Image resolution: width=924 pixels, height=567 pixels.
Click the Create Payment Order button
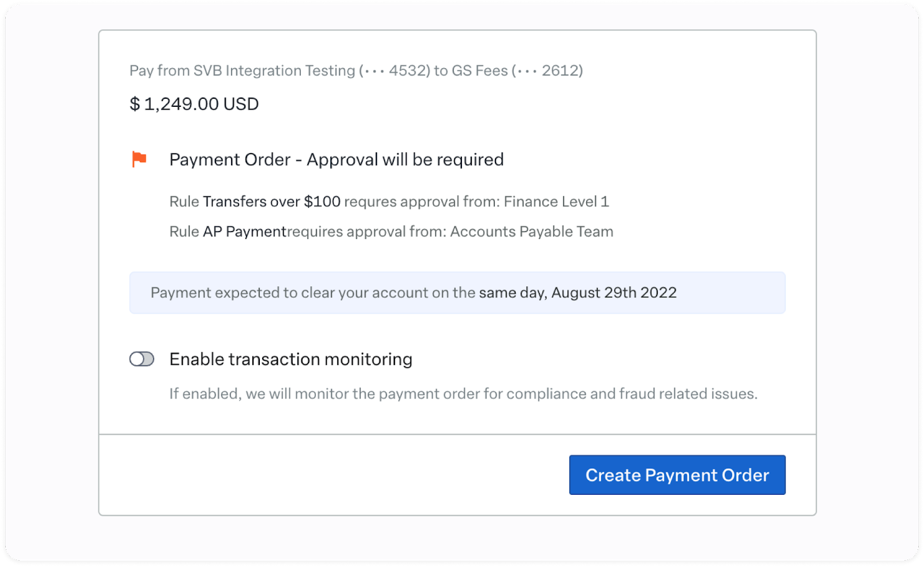click(677, 475)
